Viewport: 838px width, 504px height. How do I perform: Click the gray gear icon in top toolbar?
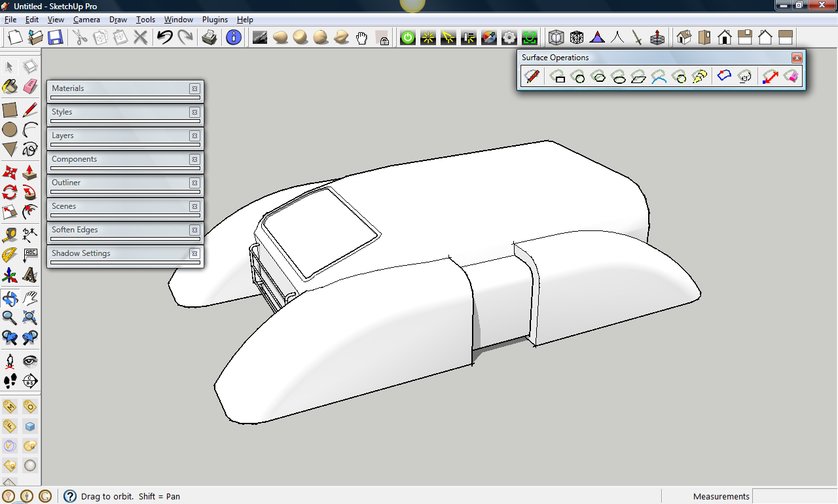(x=509, y=37)
